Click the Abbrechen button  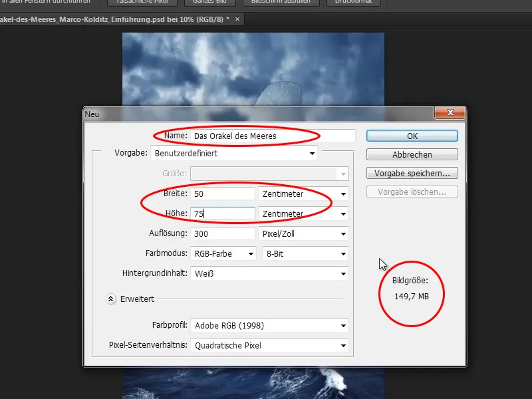click(412, 155)
